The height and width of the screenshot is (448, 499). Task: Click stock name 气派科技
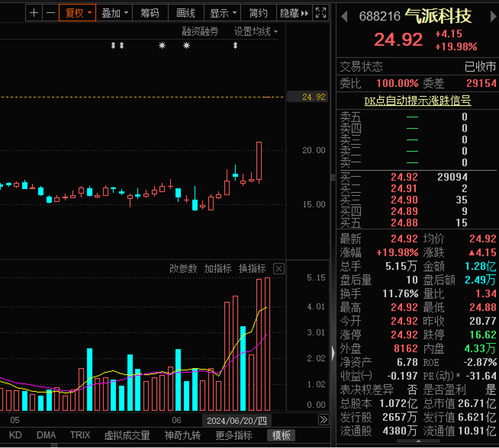pos(438,16)
